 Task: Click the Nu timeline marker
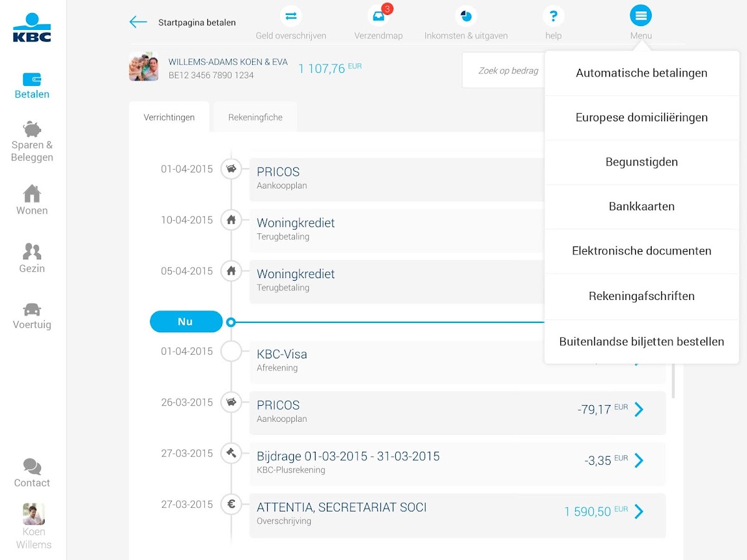[x=186, y=322]
